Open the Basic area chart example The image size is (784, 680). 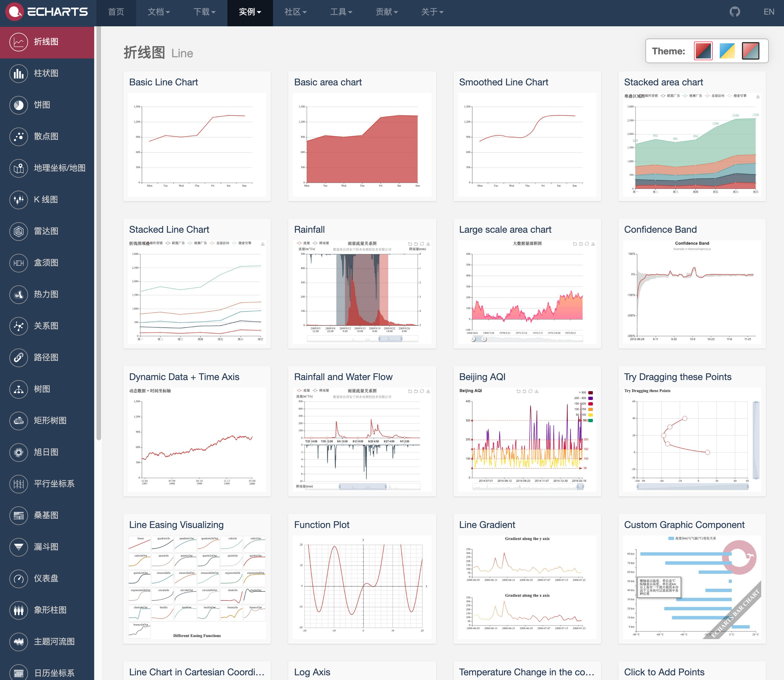click(x=362, y=136)
